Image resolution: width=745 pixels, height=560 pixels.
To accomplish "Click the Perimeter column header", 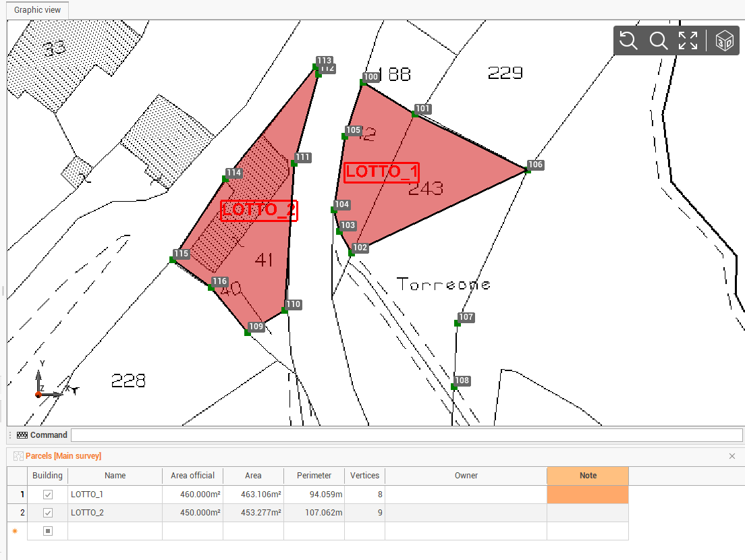I will tap(314, 476).
